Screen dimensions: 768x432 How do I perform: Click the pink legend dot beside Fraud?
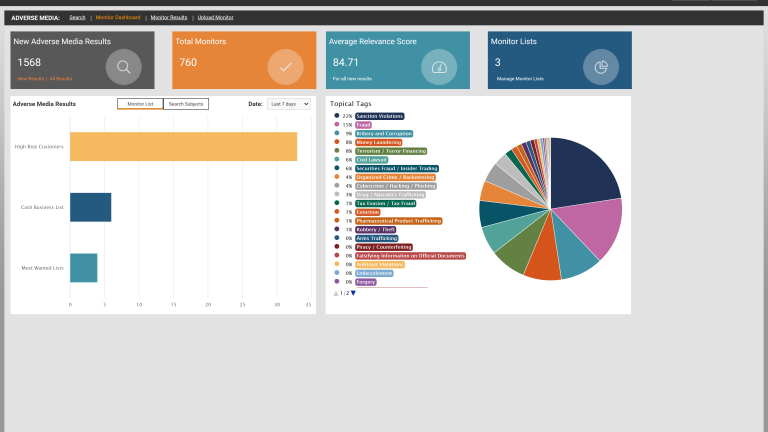336,125
